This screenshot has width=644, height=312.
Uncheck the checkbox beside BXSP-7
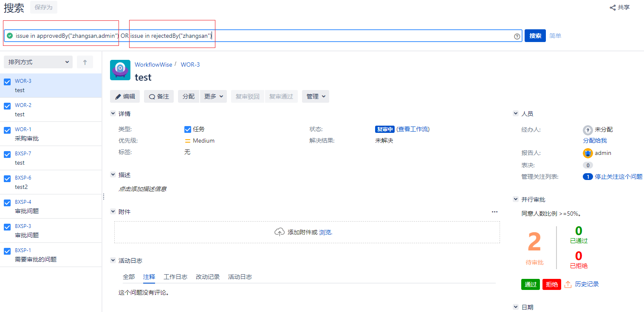click(x=7, y=155)
